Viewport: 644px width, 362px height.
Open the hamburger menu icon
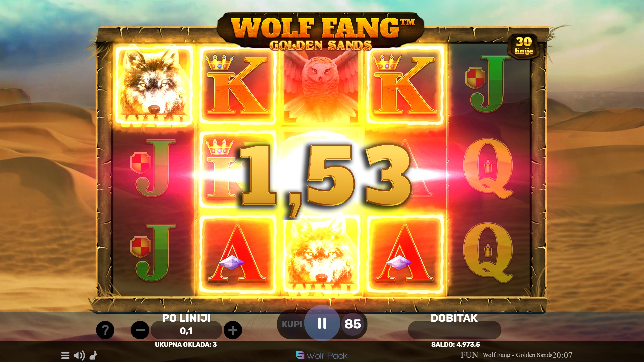tap(65, 355)
